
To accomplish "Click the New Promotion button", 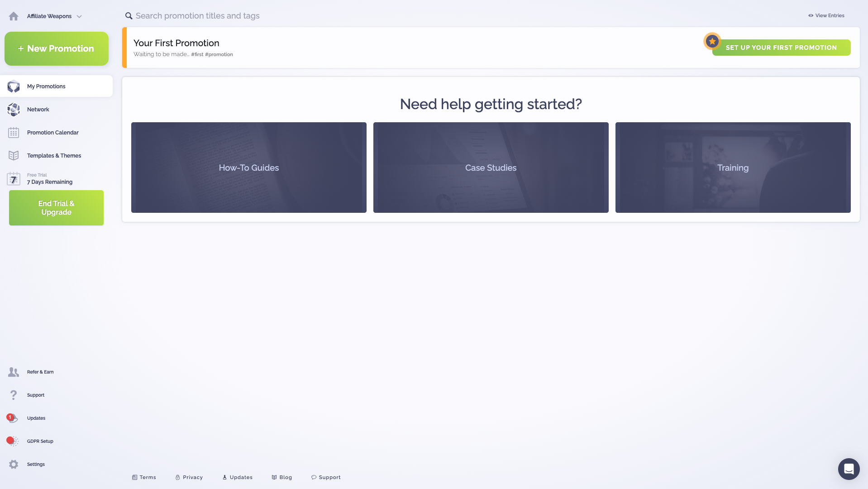I will click(x=56, y=48).
